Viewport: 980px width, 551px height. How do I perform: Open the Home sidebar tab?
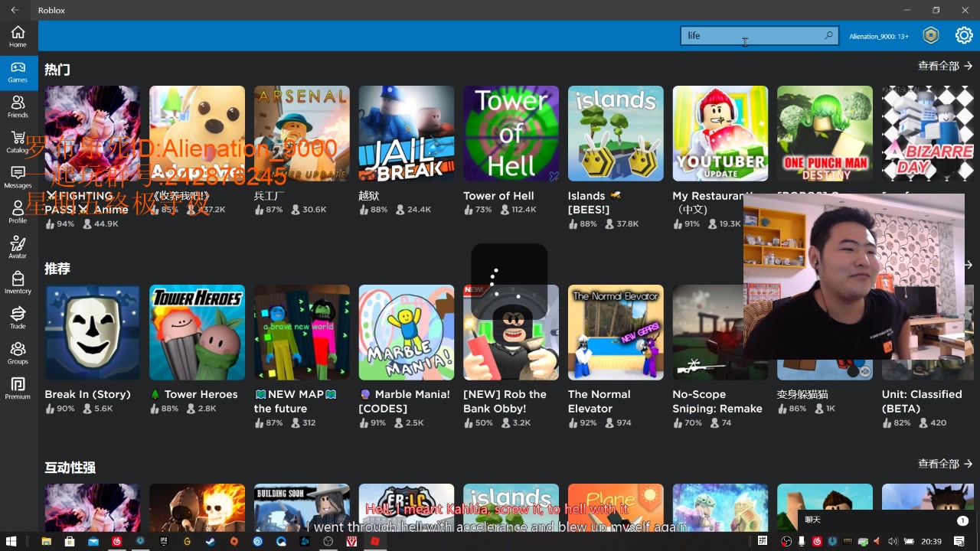pos(18,36)
